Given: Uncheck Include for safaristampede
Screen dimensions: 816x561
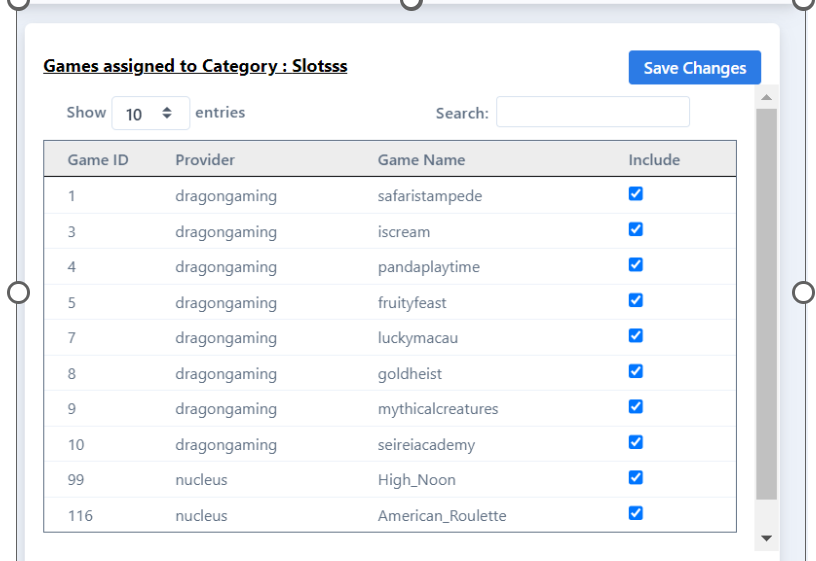Looking at the screenshot, I should 635,194.
